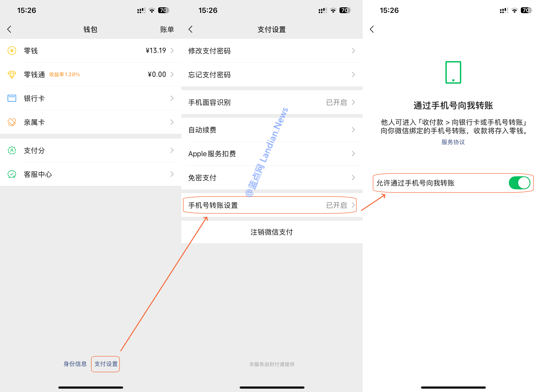Tap the chevron on the 银行卡 row
Viewport: 544px width, 392px height.
pyautogui.click(x=172, y=98)
